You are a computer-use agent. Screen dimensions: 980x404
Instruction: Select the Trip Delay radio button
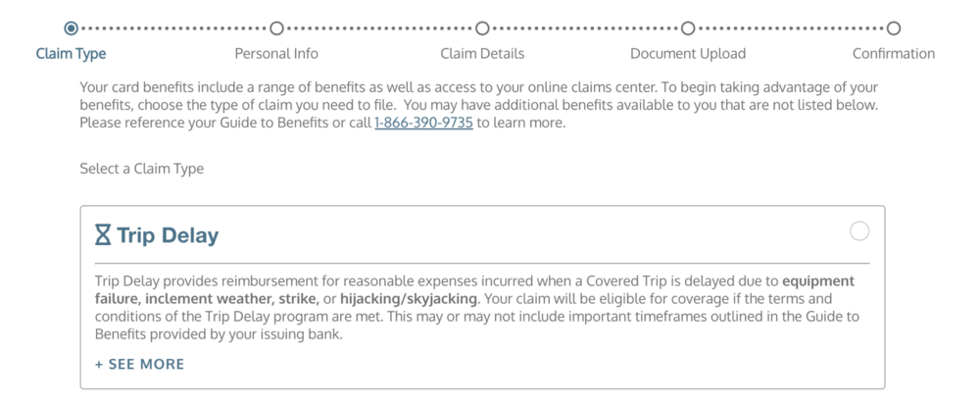(x=859, y=231)
